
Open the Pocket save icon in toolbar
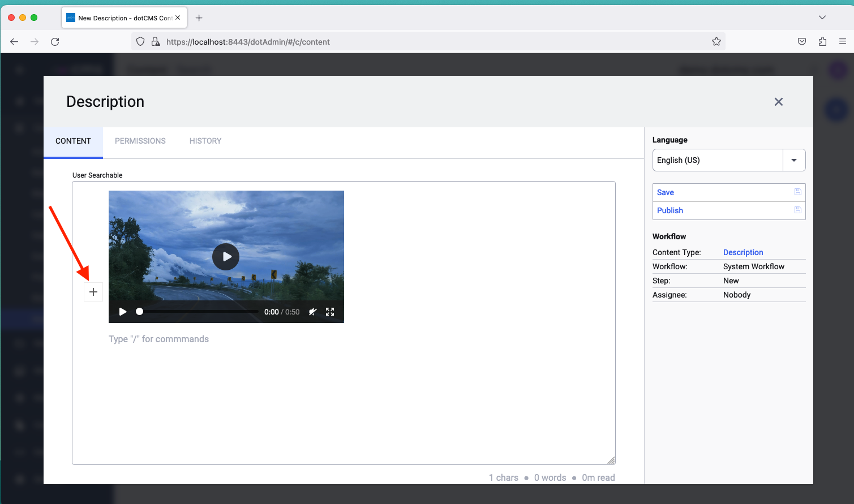(802, 41)
